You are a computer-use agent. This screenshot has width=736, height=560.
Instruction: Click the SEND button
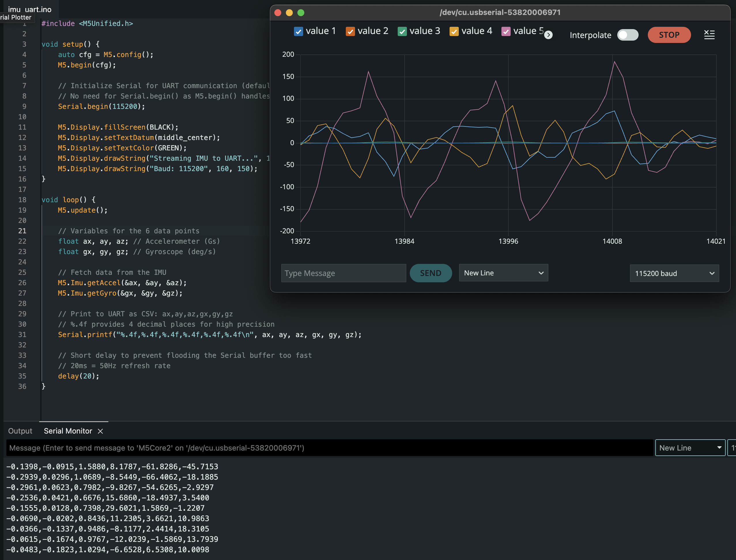tap(430, 273)
